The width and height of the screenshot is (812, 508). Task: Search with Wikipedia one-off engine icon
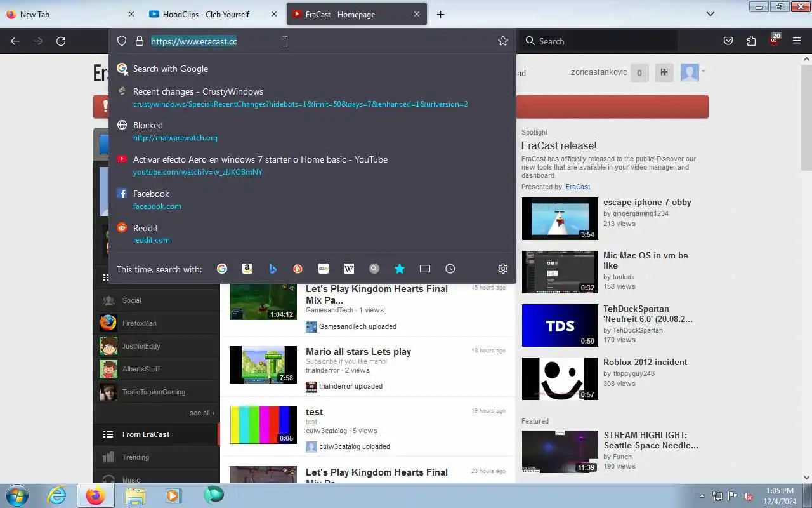click(349, 269)
